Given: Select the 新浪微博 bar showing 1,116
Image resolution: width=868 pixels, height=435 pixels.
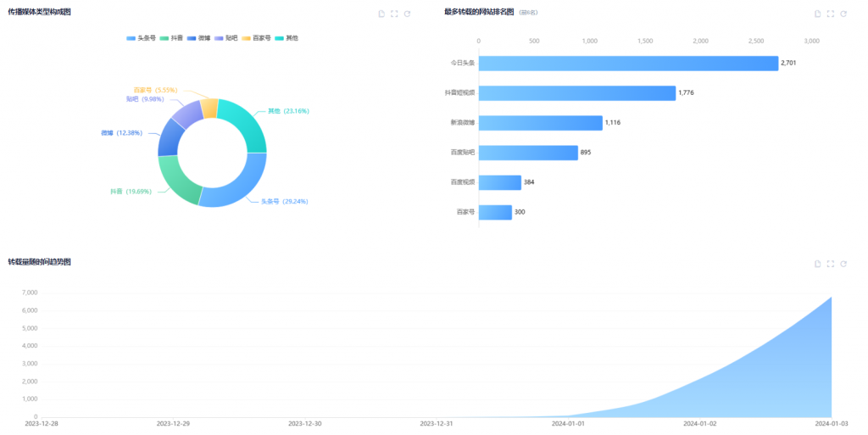Looking at the screenshot, I should (541, 123).
